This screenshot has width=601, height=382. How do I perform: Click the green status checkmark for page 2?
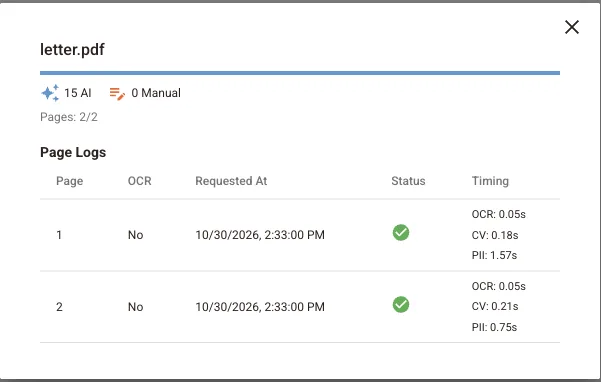coord(401,305)
